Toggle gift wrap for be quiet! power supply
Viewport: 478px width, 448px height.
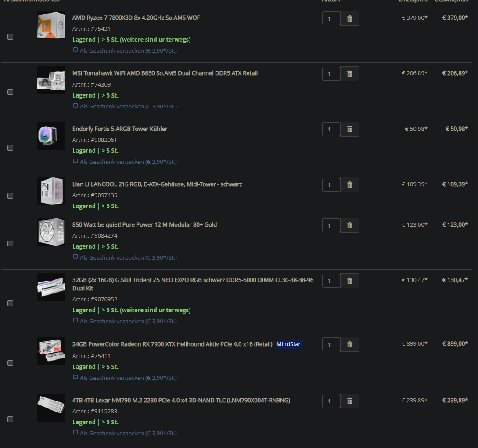click(x=75, y=257)
